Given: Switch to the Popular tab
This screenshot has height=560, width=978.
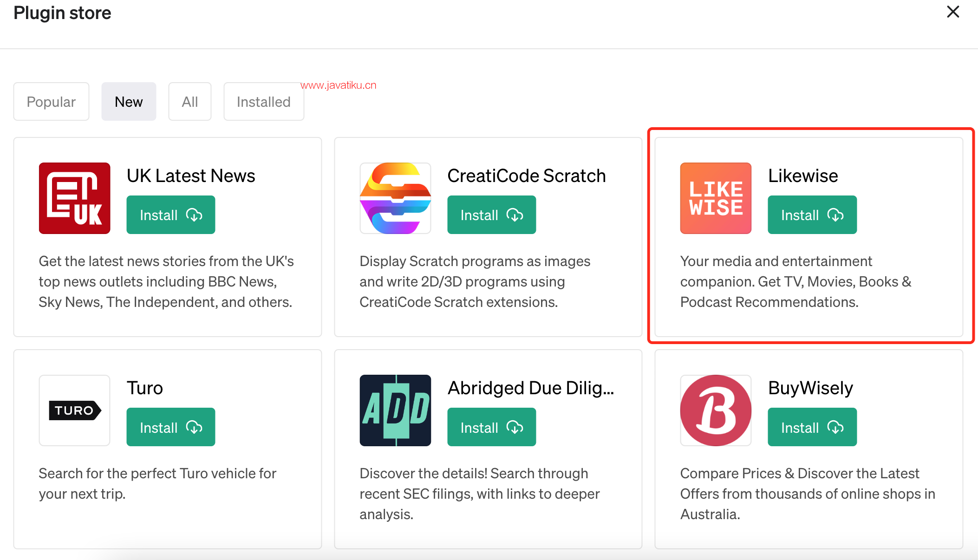Looking at the screenshot, I should click(x=51, y=102).
